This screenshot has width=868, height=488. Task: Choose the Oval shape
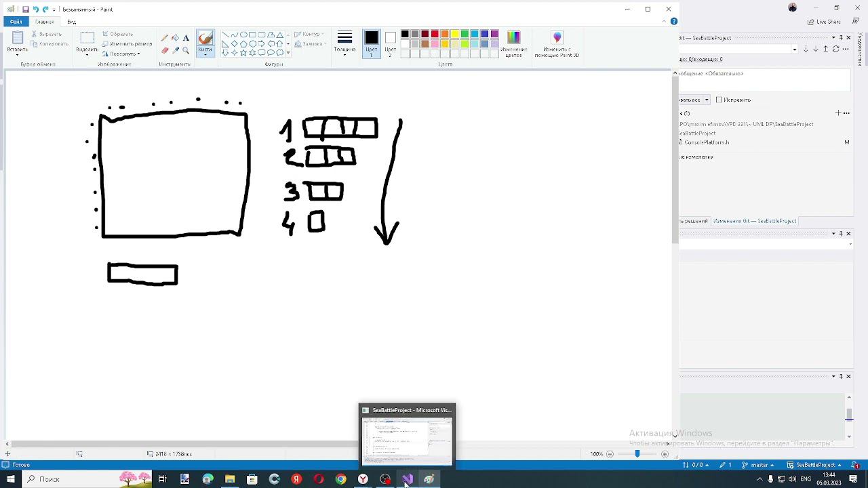coord(243,35)
